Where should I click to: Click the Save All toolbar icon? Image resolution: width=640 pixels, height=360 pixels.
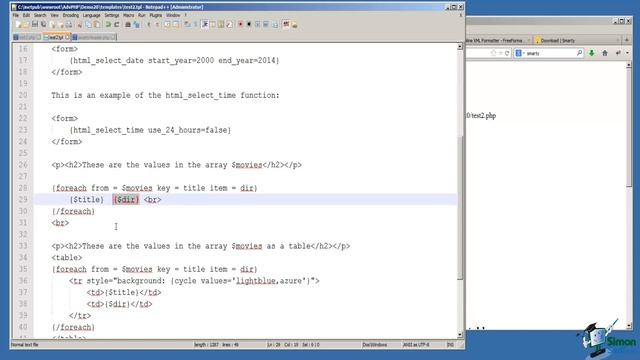pyautogui.click(x=43, y=24)
